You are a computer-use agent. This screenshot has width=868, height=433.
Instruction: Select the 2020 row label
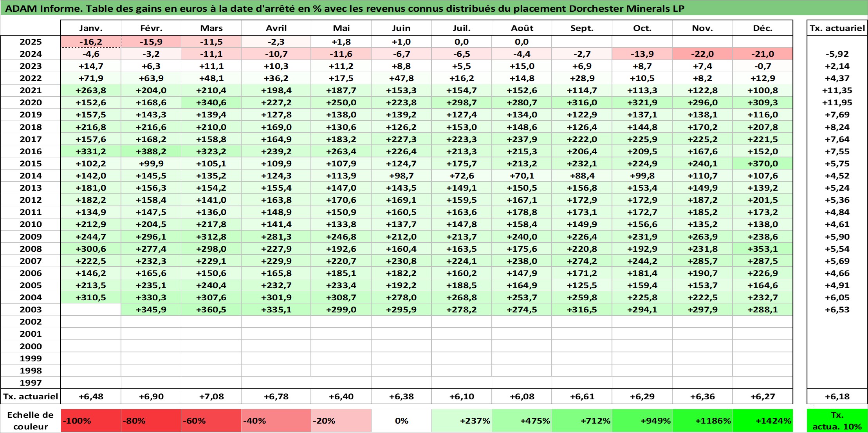[31, 103]
